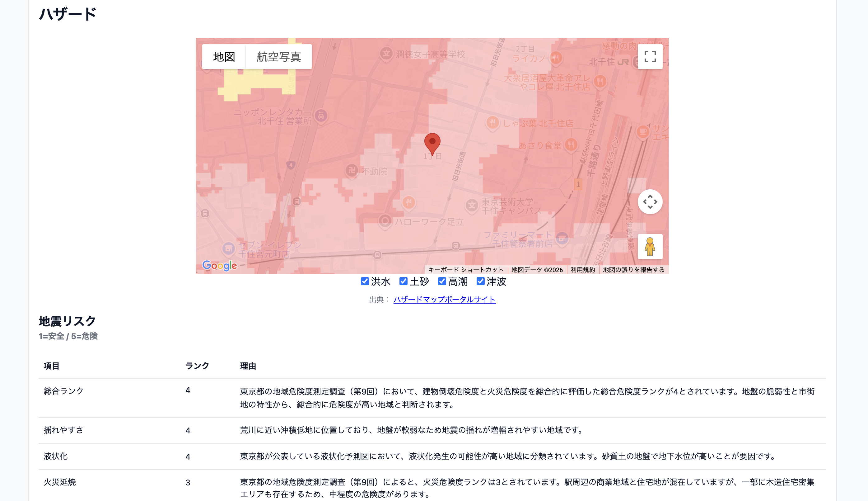Image resolution: width=868 pixels, height=501 pixels.
Task: Click the Google logo on the map
Action: pyautogui.click(x=220, y=265)
